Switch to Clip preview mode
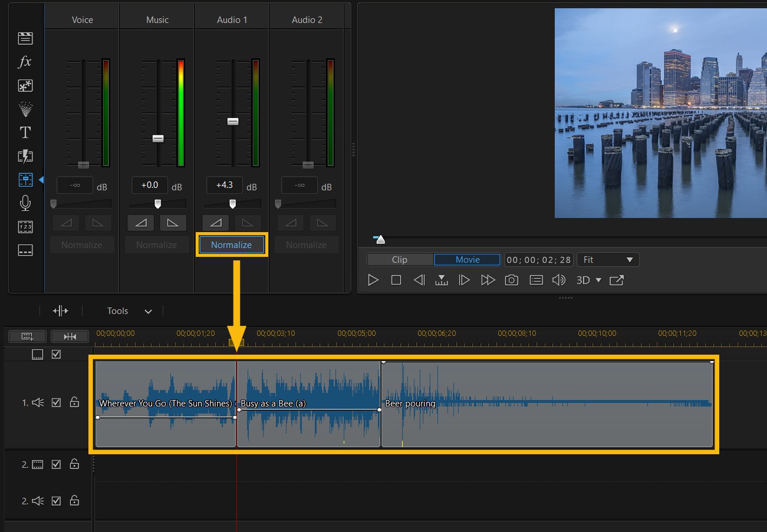Image resolution: width=767 pixels, height=532 pixels. (400, 259)
